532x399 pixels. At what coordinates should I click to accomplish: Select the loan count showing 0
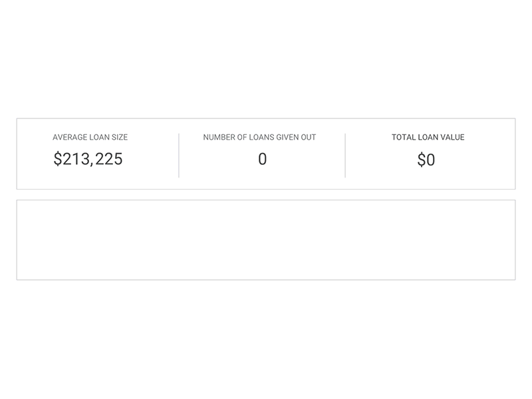[x=261, y=158]
